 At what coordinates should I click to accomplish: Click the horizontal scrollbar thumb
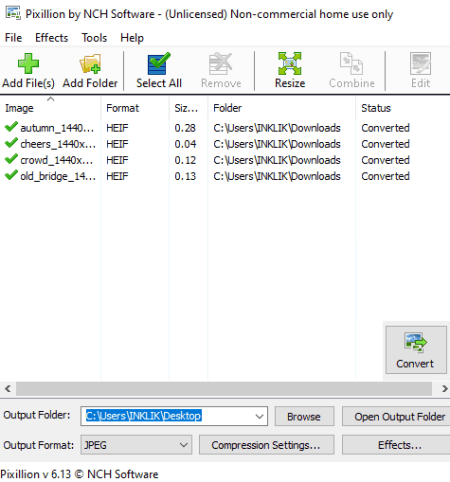(224, 389)
